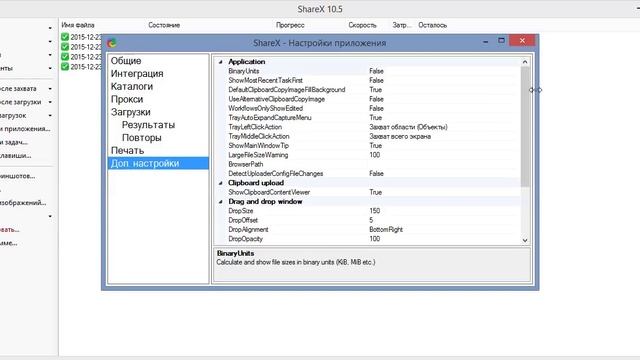Sort main list by Состояние column
This screenshot has width=640, height=360.
pos(164,25)
